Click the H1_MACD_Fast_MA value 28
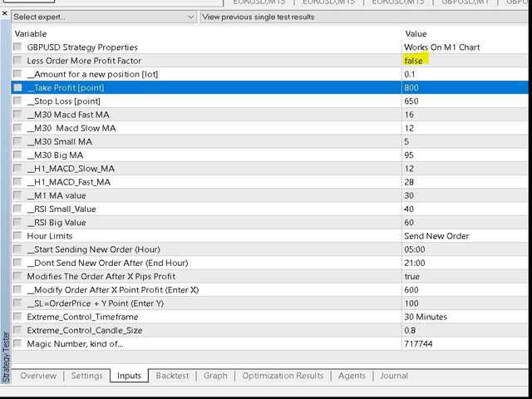This screenshot has height=399, width=532. [x=409, y=182]
